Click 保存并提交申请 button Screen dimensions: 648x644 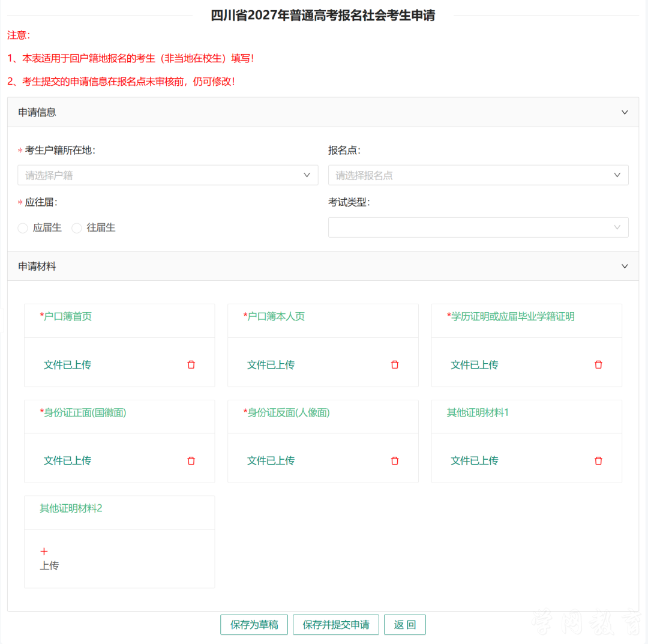(x=336, y=625)
